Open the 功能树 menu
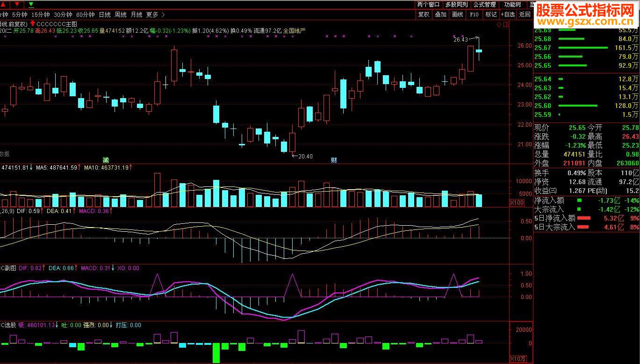Image resolution: width=640 pixels, height=364 pixels. click(x=513, y=5)
